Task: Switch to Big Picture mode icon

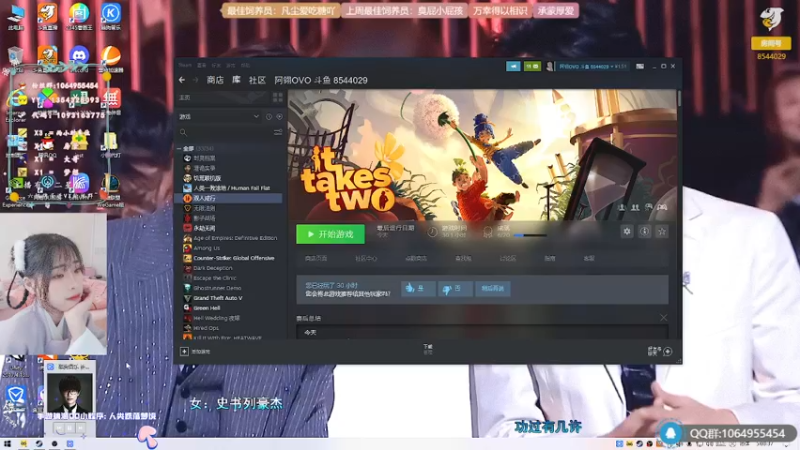Action: click(640, 66)
